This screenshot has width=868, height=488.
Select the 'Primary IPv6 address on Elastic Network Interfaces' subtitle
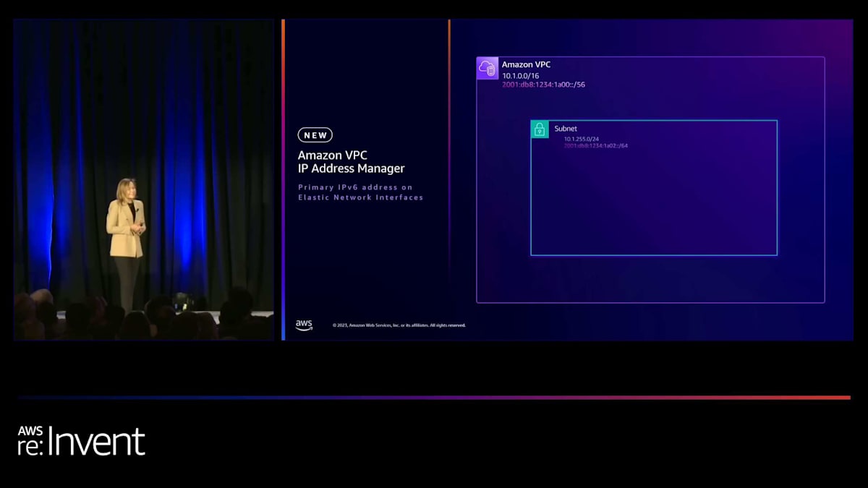(x=361, y=192)
